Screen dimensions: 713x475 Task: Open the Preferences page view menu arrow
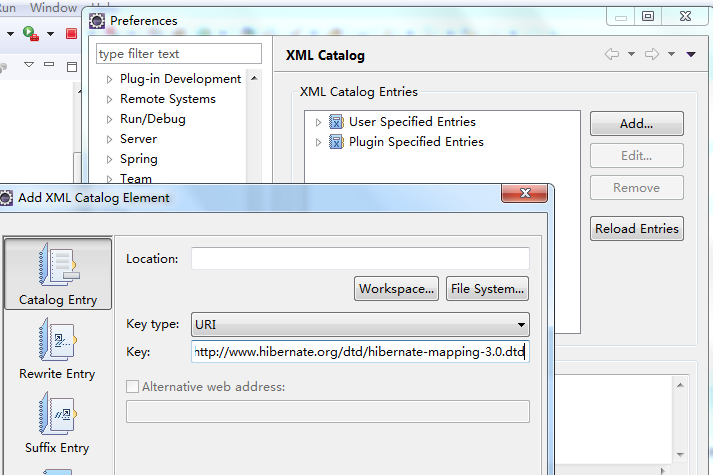(x=691, y=54)
